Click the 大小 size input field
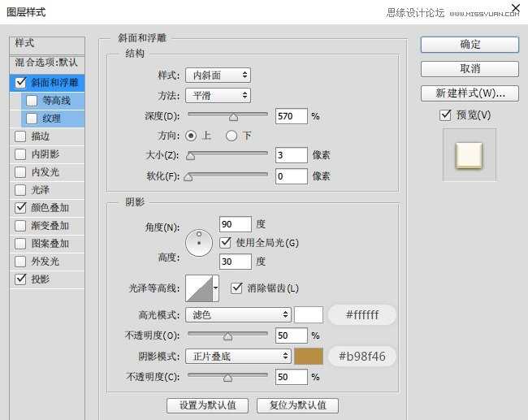The height and width of the screenshot is (420, 528). pos(291,155)
